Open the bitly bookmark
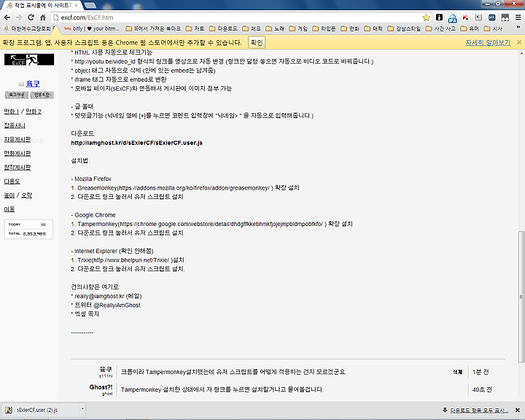 (91, 28)
